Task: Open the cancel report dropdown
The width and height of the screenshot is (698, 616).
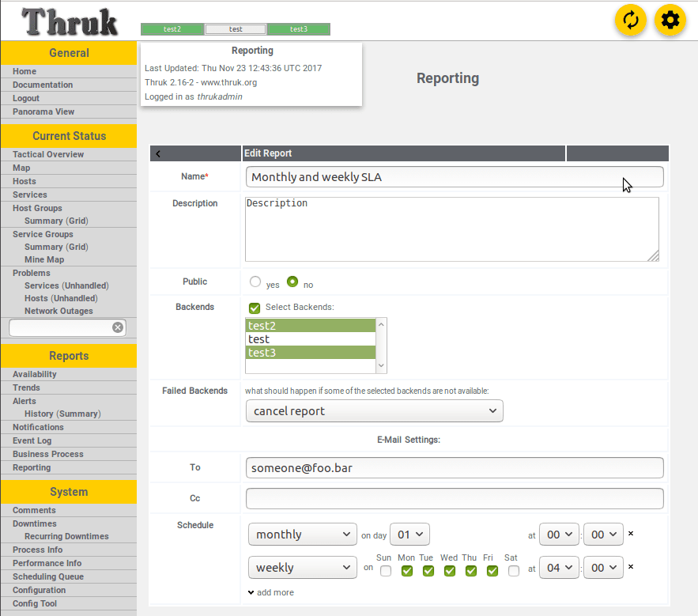Action: pyautogui.click(x=375, y=410)
